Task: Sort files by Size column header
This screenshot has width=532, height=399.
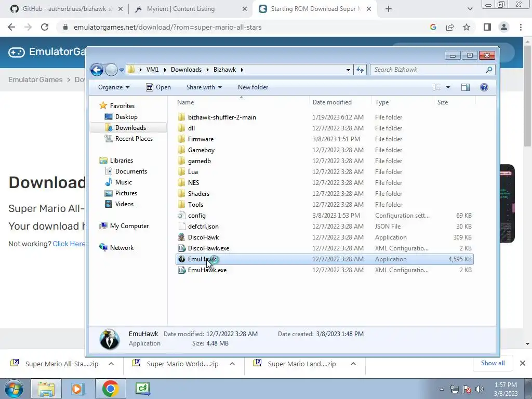Action: 443,102
